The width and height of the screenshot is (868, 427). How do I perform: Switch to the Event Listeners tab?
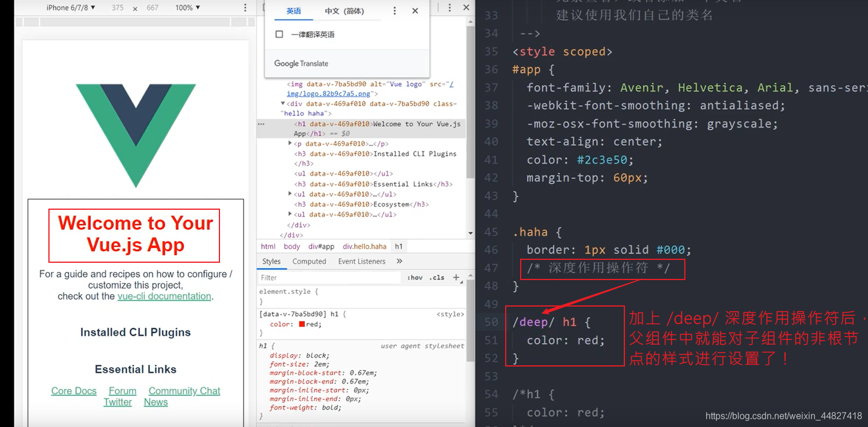click(362, 261)
